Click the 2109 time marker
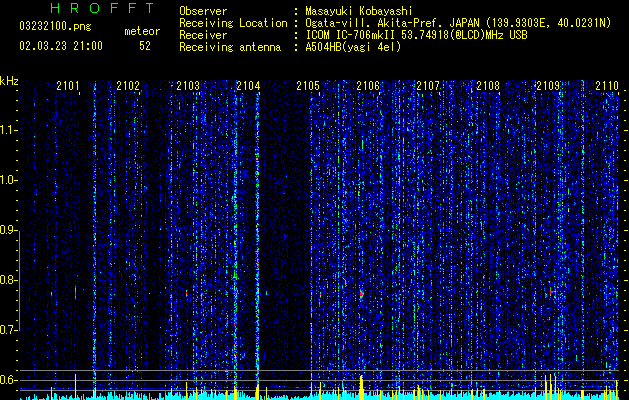 click(548, 85)
